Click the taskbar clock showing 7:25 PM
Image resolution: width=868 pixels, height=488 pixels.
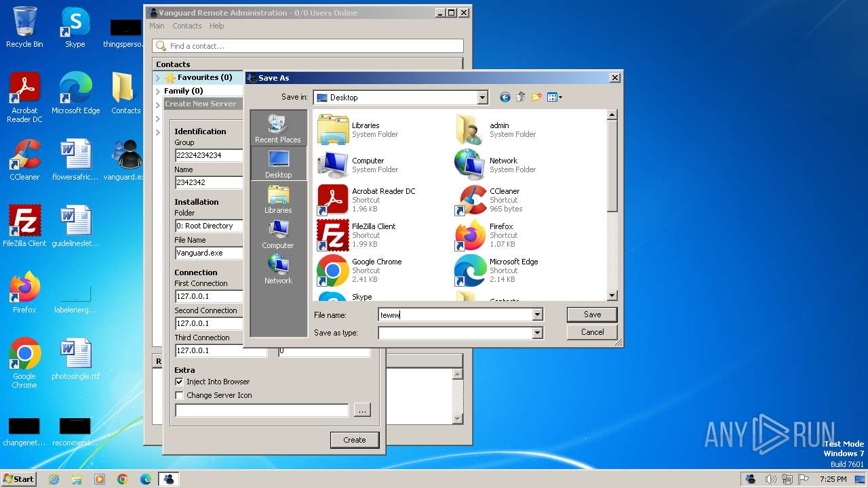(x=833, y=479)
